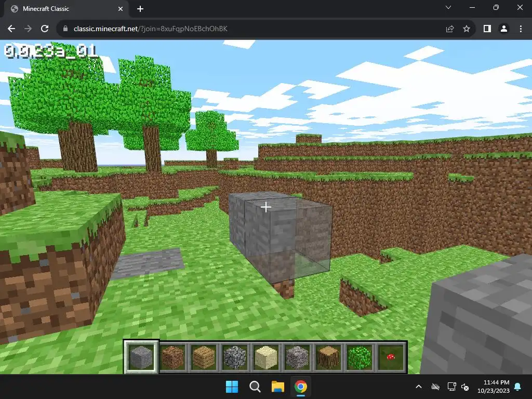Select the cobblestone block in hotbar
This screenshot has height=399, width=532.
235,357
